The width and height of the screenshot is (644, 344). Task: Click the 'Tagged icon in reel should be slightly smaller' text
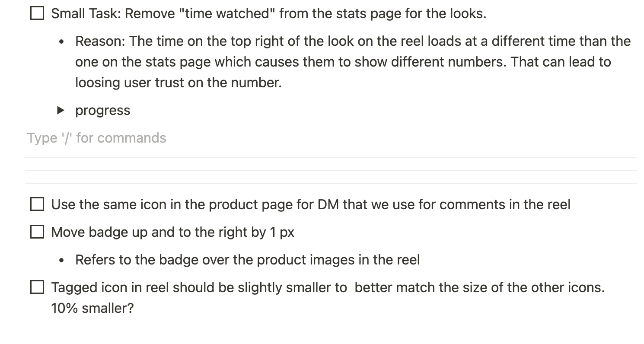point(328,287)
